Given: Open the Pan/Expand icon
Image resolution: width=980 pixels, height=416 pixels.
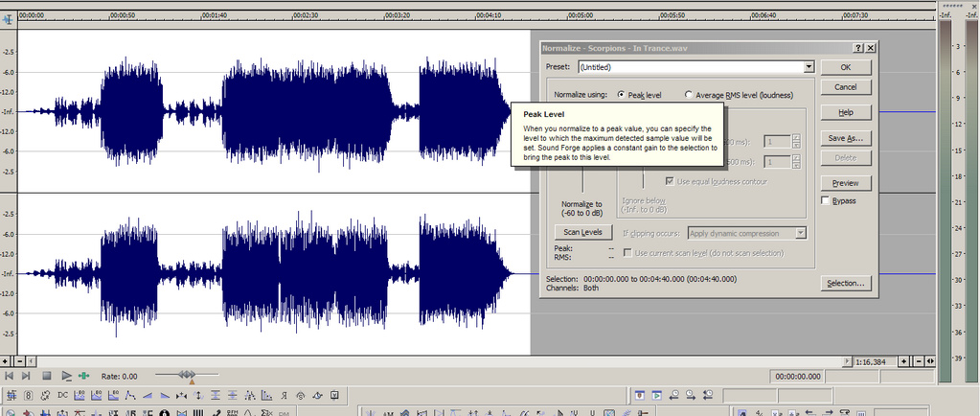Looking at the screenshot, I should (x=250, y=395).
